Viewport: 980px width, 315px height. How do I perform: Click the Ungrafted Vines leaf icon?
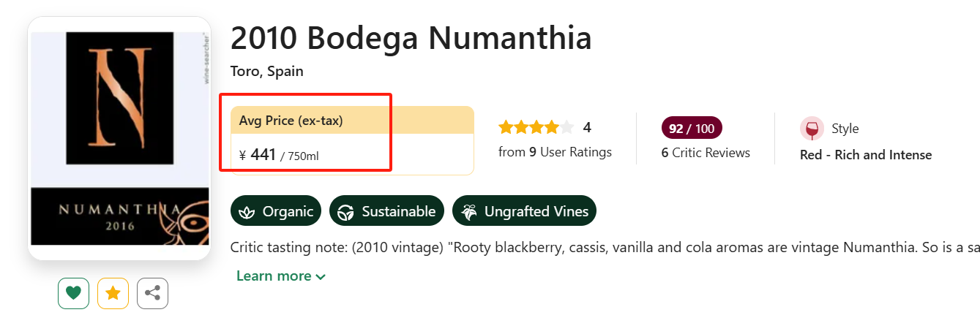468,212
